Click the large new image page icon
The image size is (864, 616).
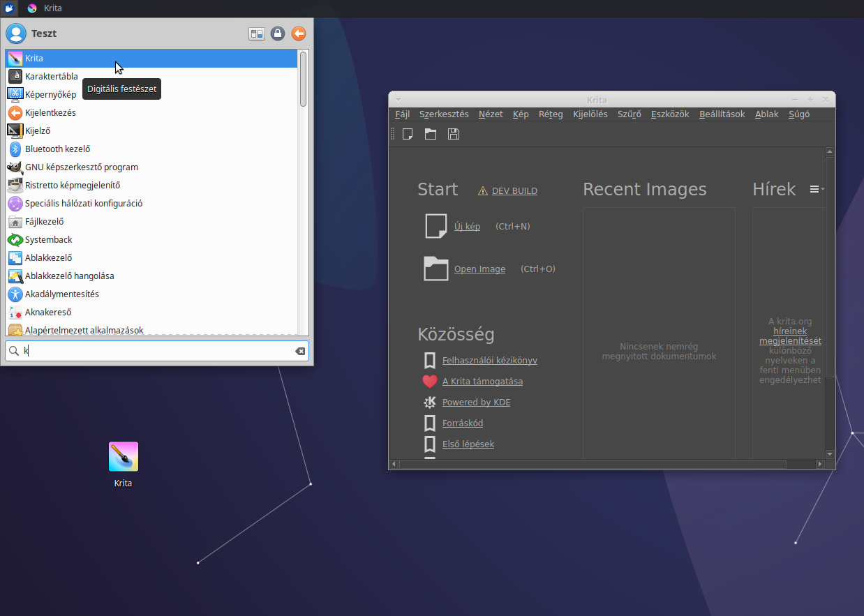tap(435, 226)
